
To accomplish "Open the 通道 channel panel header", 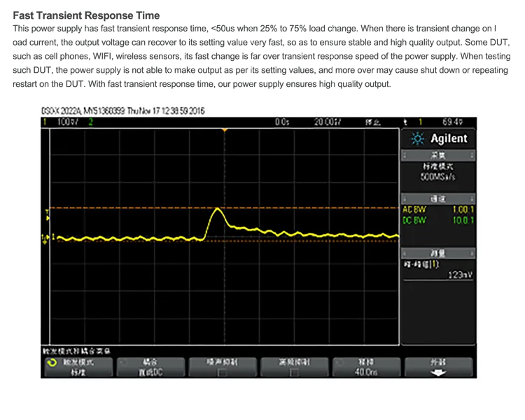I will pos(437,198).
